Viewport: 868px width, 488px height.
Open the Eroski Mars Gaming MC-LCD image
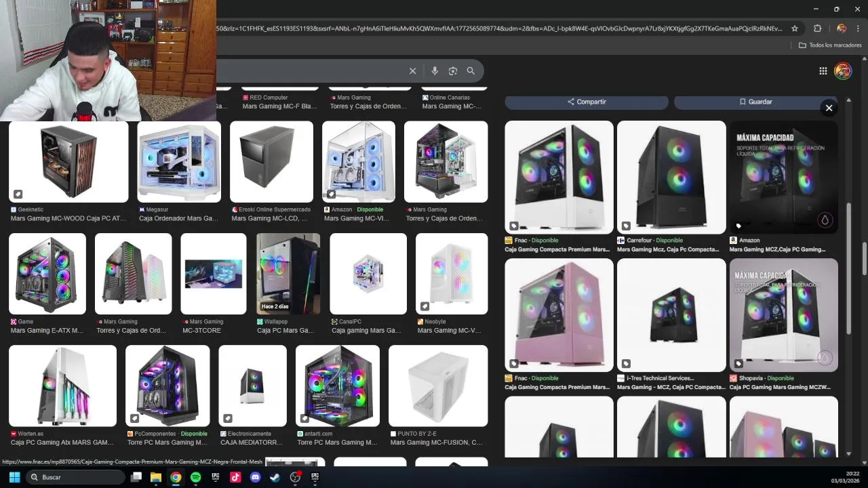(271, 162)
